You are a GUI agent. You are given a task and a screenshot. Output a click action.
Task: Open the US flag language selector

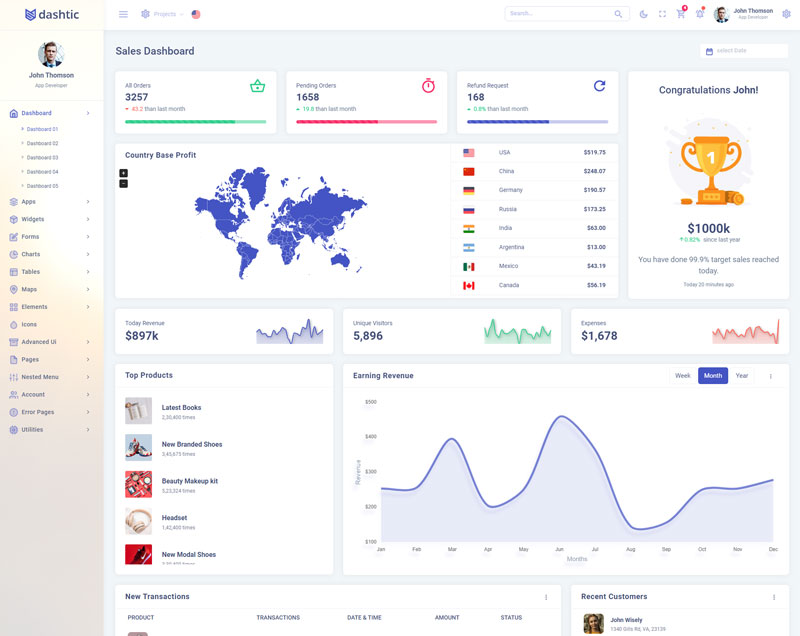(x=196, y=14)
